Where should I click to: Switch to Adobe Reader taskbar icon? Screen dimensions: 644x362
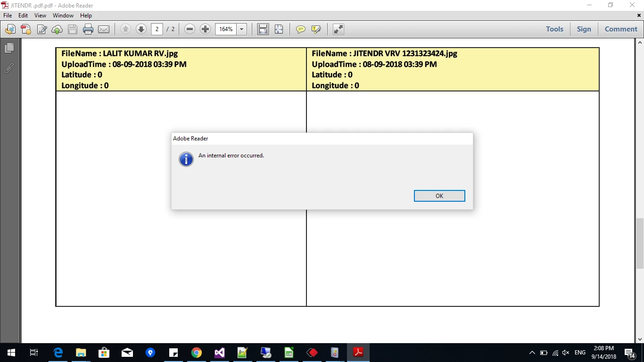point(358,353)
